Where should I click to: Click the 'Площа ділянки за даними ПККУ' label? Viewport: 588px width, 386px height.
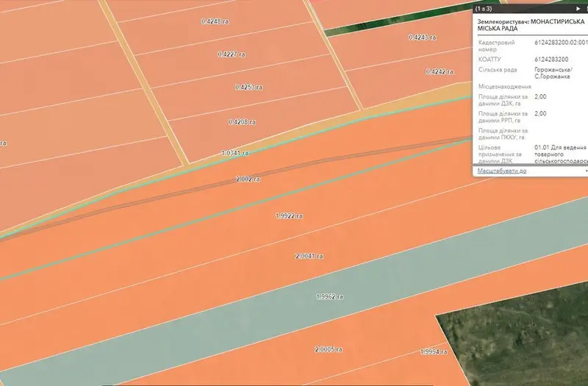[x=503, y=134]
